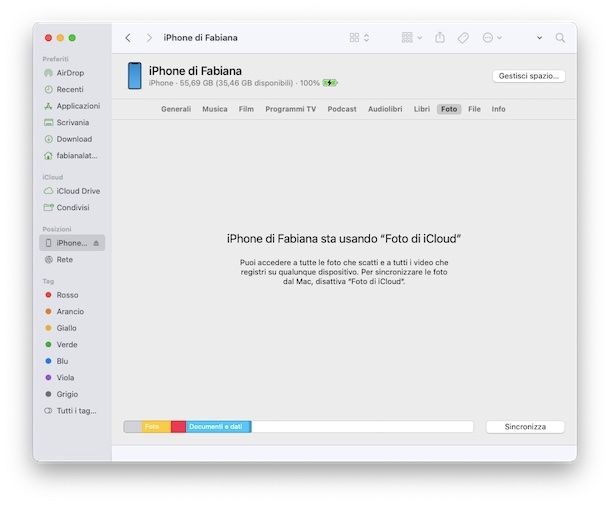Click the battery charging indicator
Image resolution: width=610 pixels, height=505 pixels.
330,83
